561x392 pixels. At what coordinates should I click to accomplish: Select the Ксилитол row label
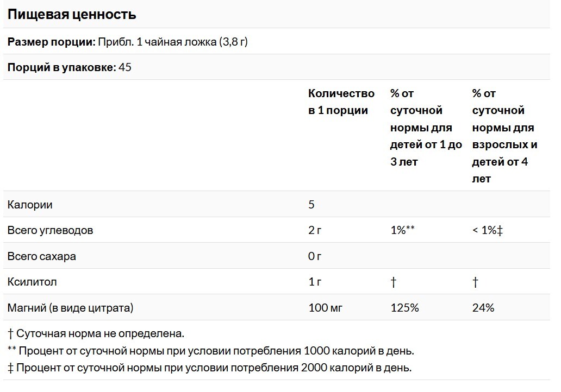[x=32, y=282]
